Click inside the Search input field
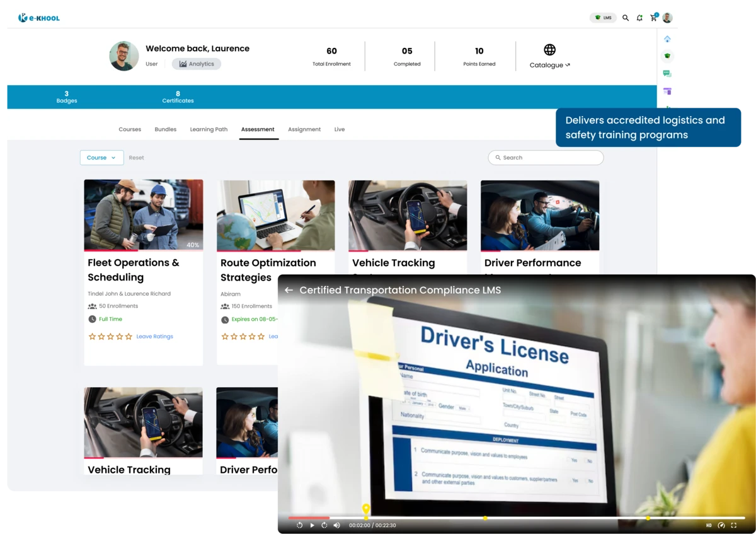756x534 pixels. pos(546,158)
